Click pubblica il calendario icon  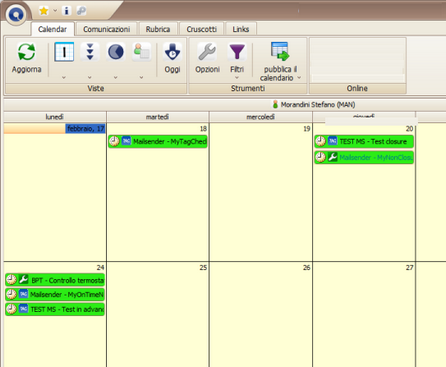click(x=279, y=52)
